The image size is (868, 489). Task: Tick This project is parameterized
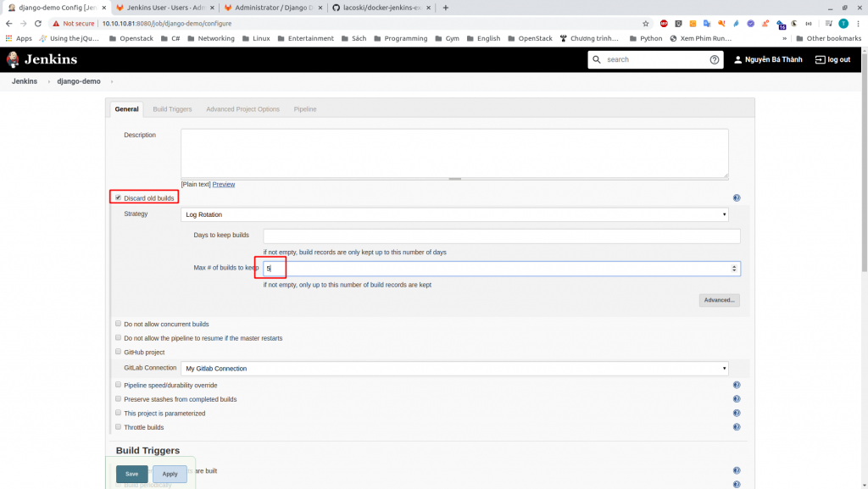click(118, 413)
